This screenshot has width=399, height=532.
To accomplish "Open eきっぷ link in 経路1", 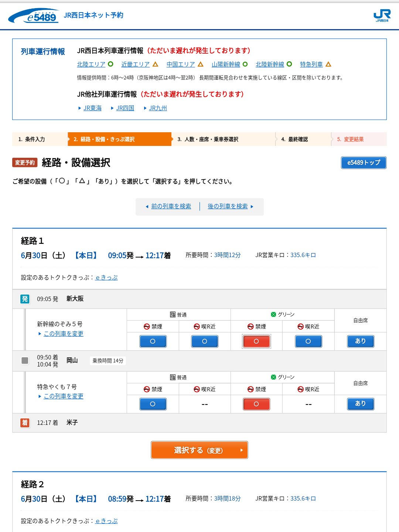I will (106, 277).
